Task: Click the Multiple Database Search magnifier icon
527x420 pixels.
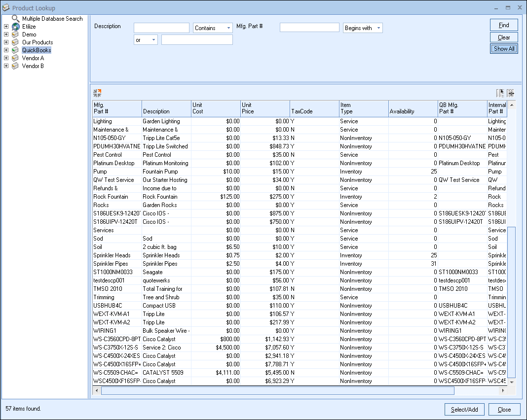Action: pos(16,18)
